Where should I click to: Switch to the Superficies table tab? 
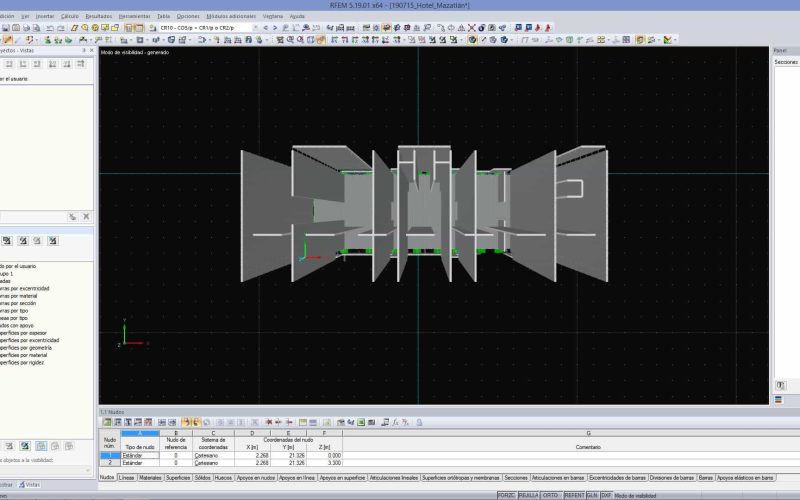tap(178, 478)
